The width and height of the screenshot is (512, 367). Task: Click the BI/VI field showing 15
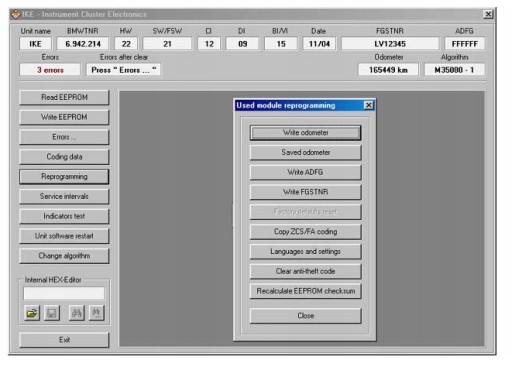pos(281,44)
